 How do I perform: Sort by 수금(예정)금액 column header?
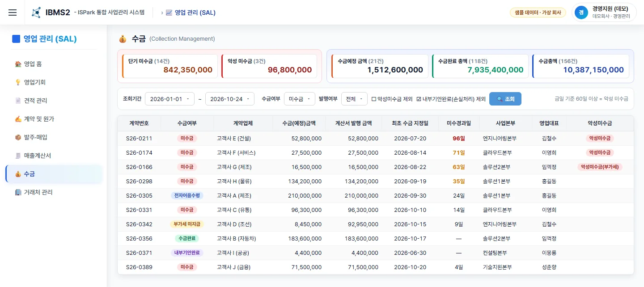click(x=299, y=123)
